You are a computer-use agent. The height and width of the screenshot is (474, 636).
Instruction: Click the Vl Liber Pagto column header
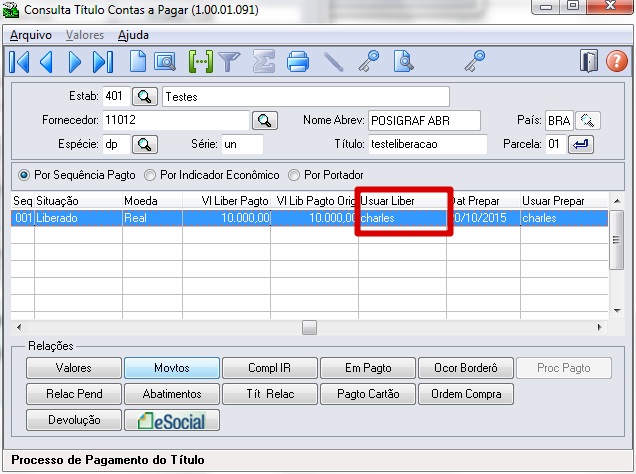click(226, 201)
